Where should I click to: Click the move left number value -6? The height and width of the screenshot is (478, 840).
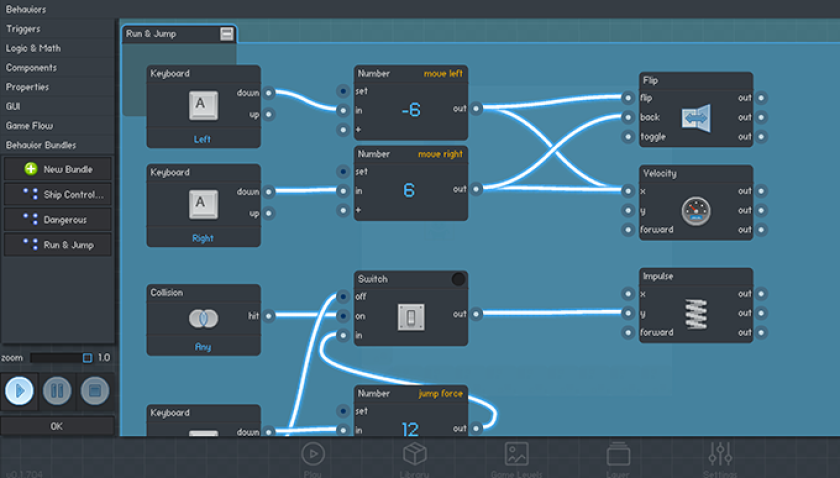pos(410,111)
